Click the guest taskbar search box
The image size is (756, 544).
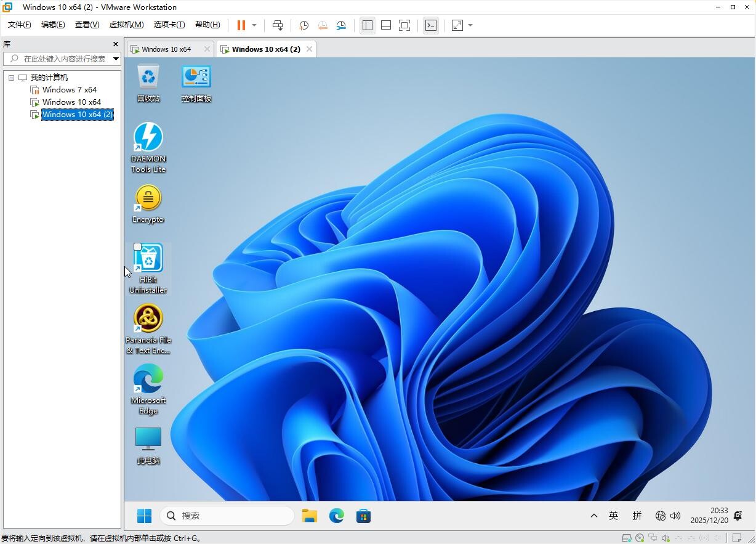pos(227,516)
